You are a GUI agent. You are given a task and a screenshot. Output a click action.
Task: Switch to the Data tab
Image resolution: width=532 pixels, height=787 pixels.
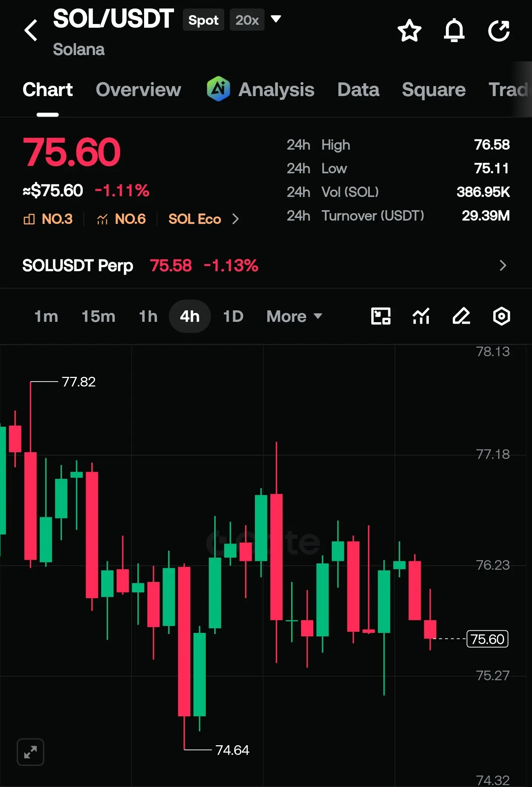pyautogui.click(x=358, y=89)
